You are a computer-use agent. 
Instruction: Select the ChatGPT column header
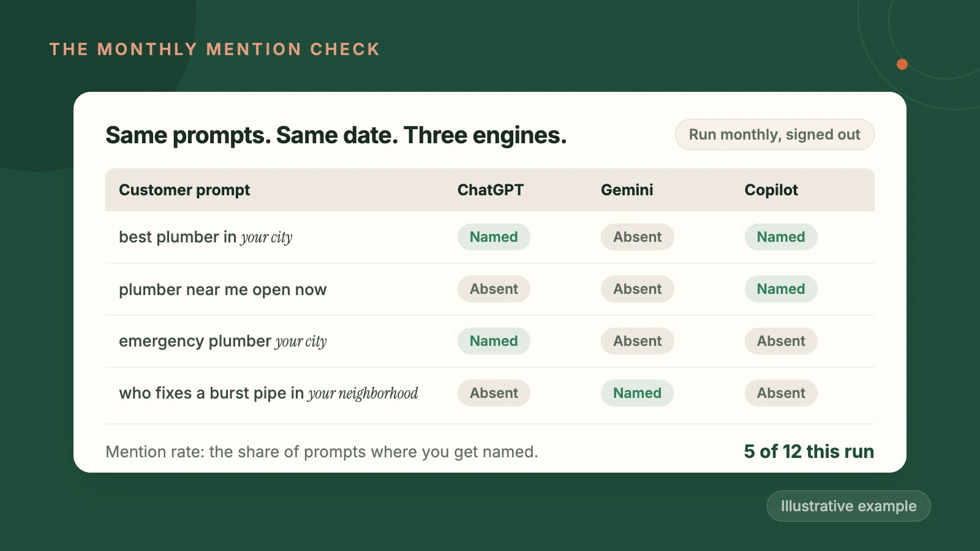pos(491,190)
